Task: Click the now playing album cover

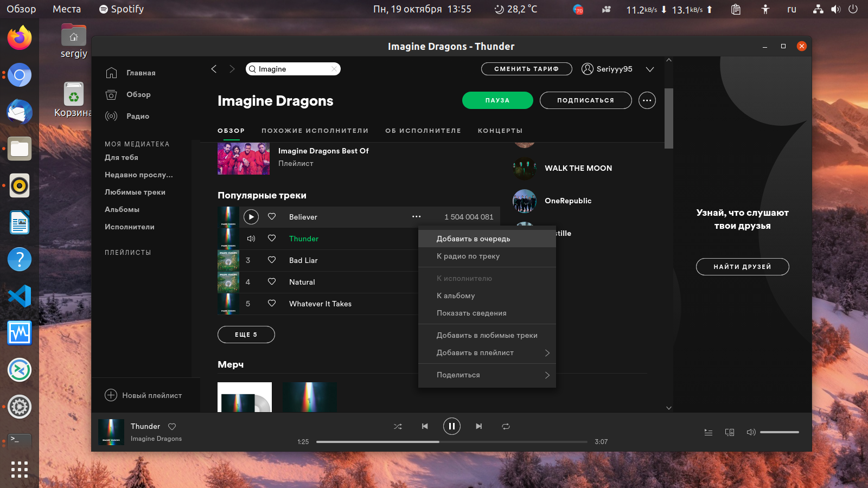Action: (111, 432)
